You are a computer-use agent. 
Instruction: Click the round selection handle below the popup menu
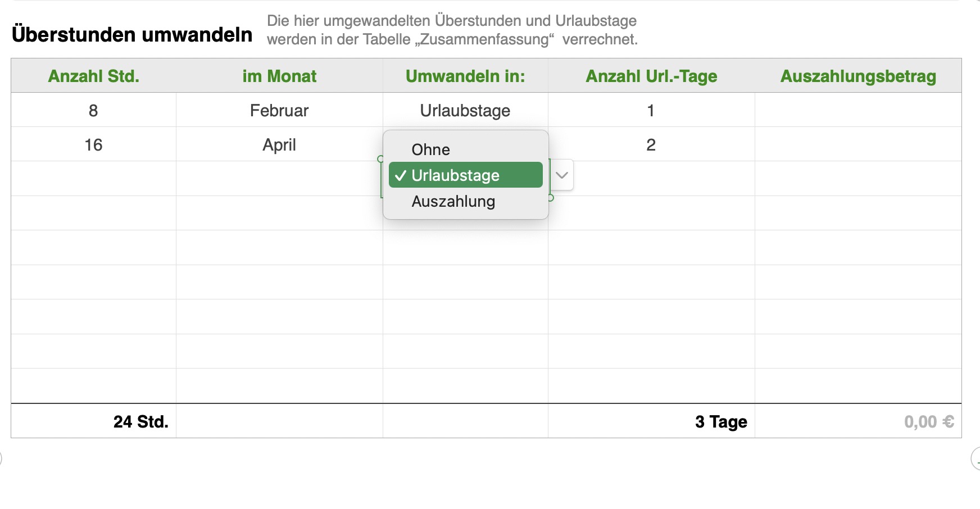tap(551, 198)
